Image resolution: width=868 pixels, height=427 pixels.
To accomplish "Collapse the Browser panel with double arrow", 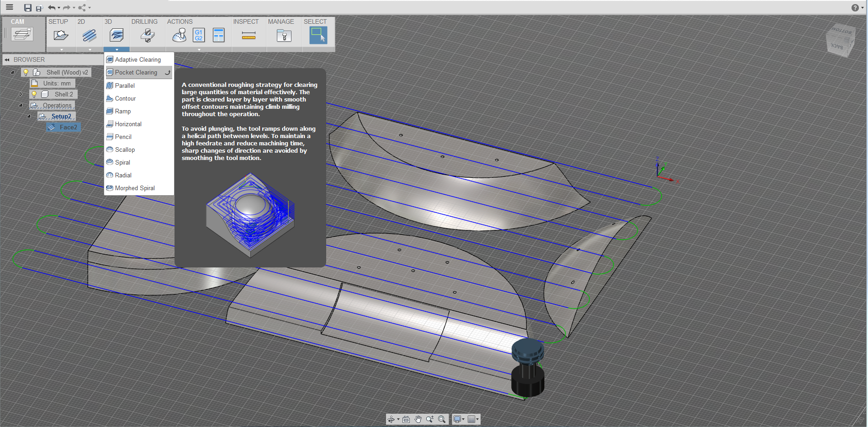I will (x=7, y=59).
